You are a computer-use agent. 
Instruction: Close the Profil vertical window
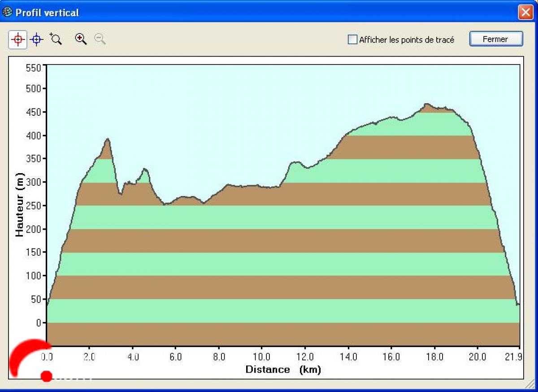(x=525, y=12)
